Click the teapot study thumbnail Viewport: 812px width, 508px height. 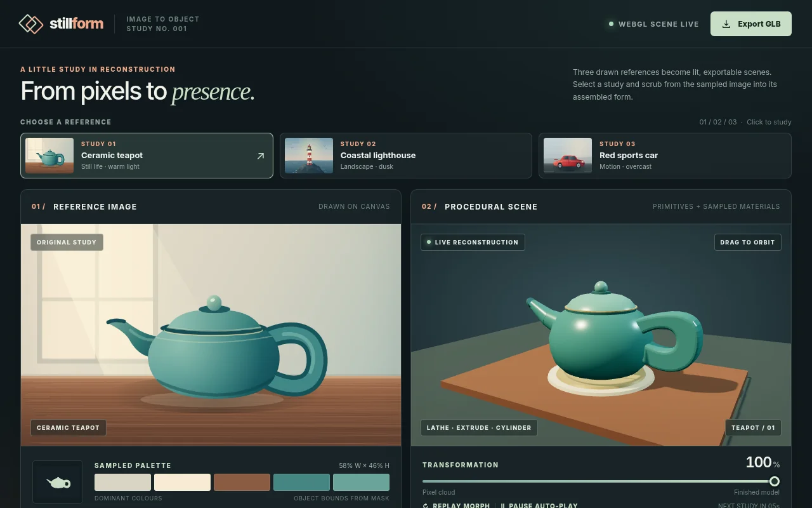pyautogui.click(x=49, y=156)
